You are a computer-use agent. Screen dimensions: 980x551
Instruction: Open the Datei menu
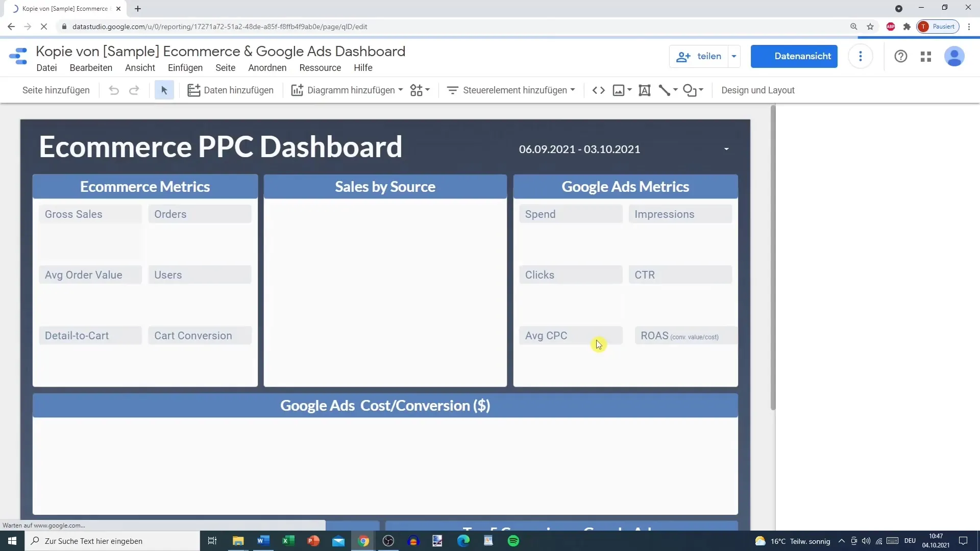coord(46,68)
